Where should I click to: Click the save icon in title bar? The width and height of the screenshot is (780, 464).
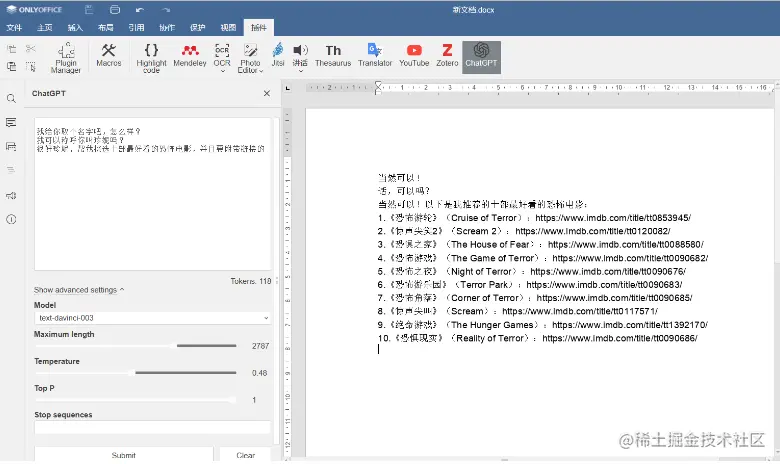[x=89, y=9]
